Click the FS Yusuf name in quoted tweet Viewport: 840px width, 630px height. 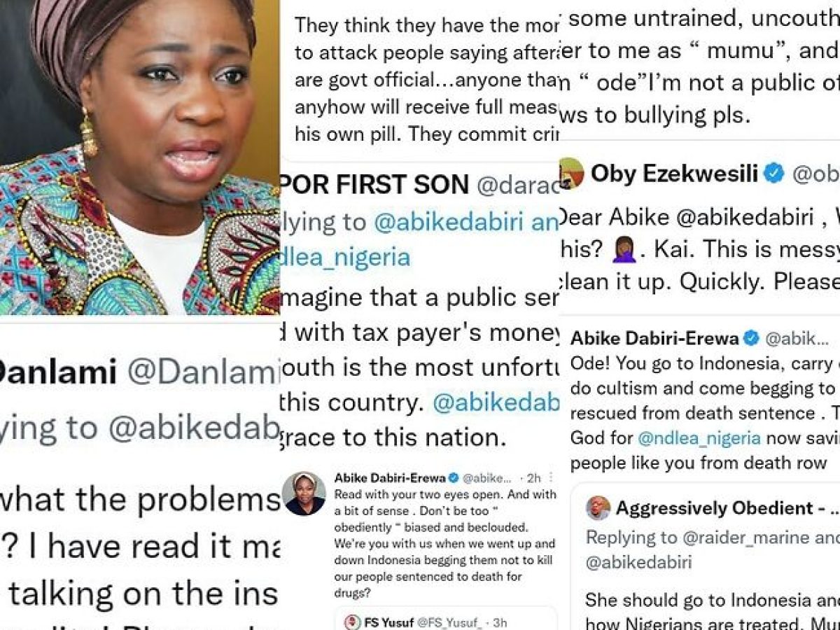391,622
